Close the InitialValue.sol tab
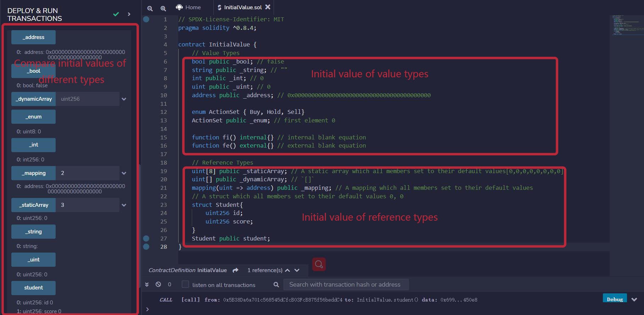Viewport: 644px width, 315px height. pyautogui.click(x=268, y=7)
